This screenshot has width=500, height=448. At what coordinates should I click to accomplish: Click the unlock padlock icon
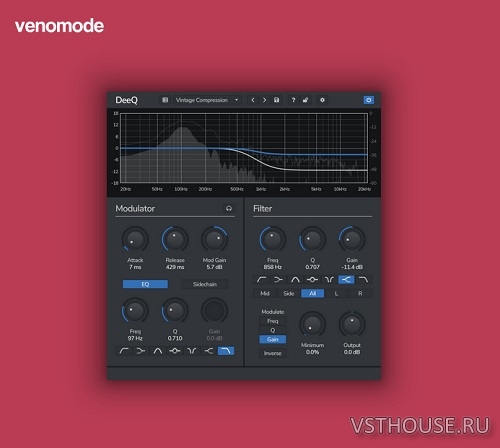click(305, 100)
